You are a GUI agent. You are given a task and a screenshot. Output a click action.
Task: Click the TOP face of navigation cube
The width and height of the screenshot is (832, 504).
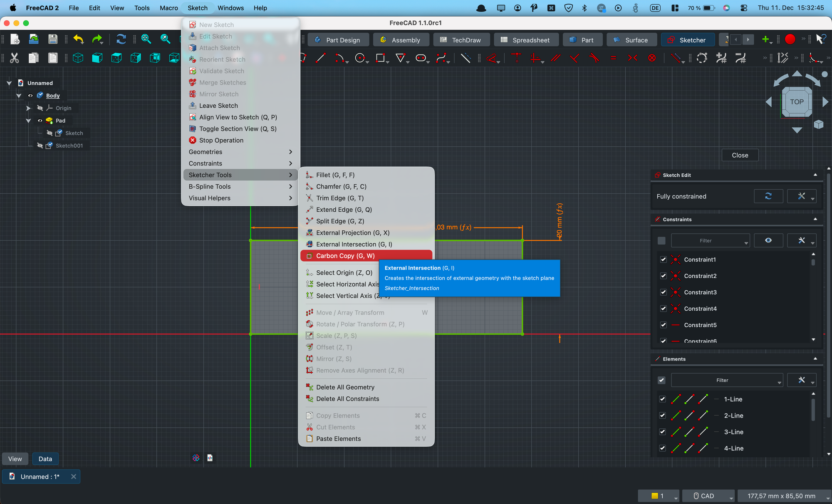click(x=797, y=102)
